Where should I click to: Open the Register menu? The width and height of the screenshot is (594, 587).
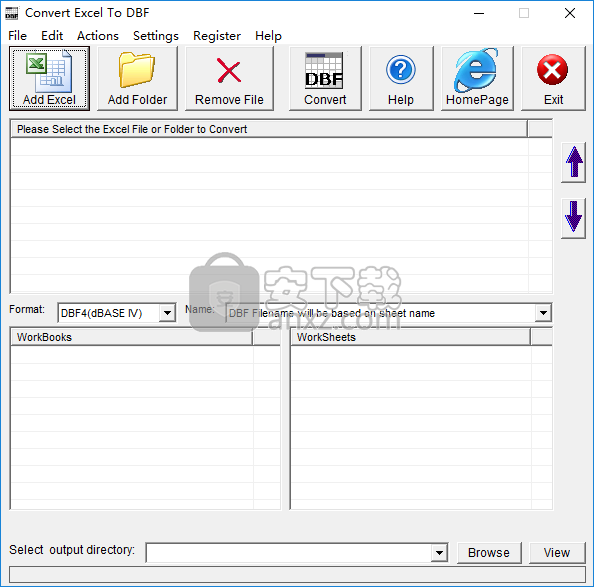[x=217, y=36]
